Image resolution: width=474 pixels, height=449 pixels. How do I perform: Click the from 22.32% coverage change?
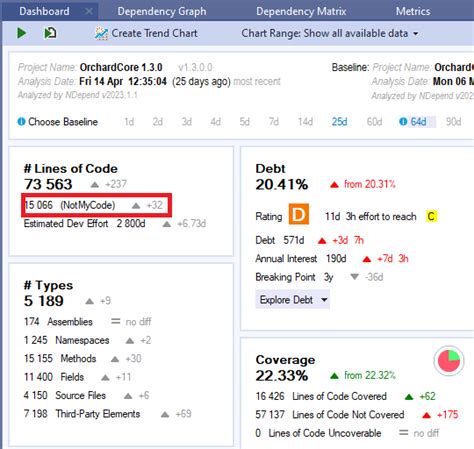[370, 375]
